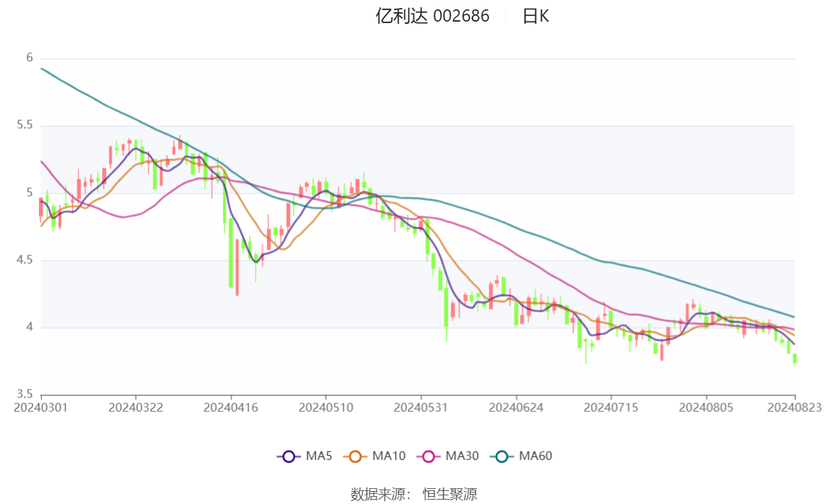Screen dimensions: 828x504
Task: Click the 日K subtitle label
Action: click(535, 17)
